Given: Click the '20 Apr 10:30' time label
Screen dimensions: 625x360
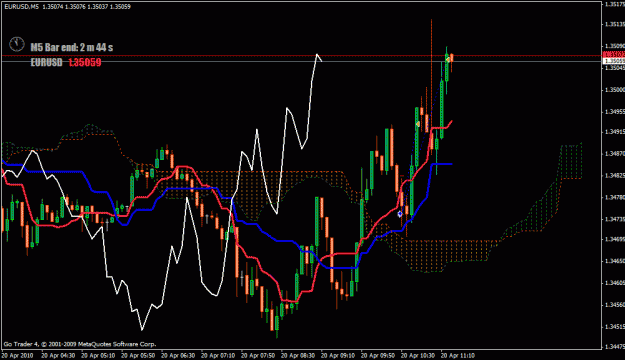Looking at the screenshot, I should [x=417, y=355].
